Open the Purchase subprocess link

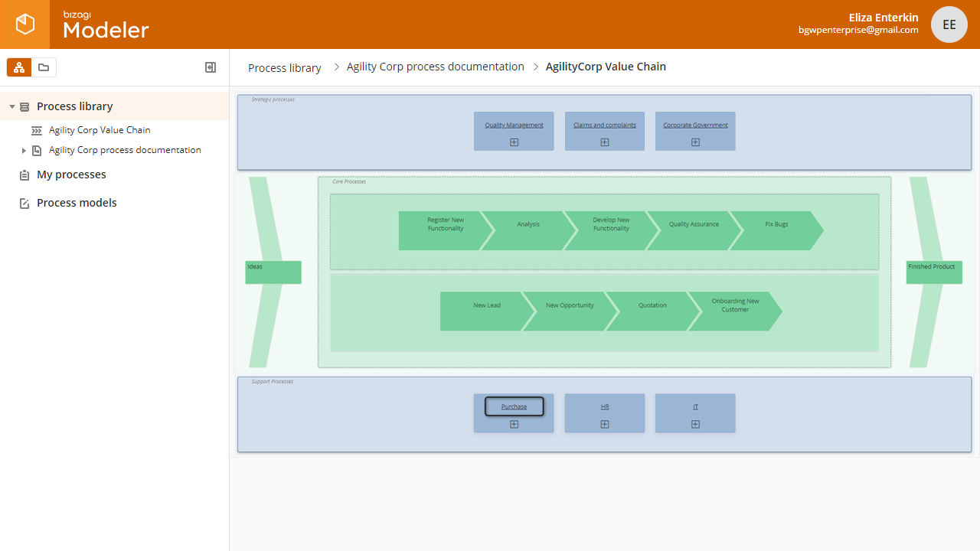pos(514,406)
